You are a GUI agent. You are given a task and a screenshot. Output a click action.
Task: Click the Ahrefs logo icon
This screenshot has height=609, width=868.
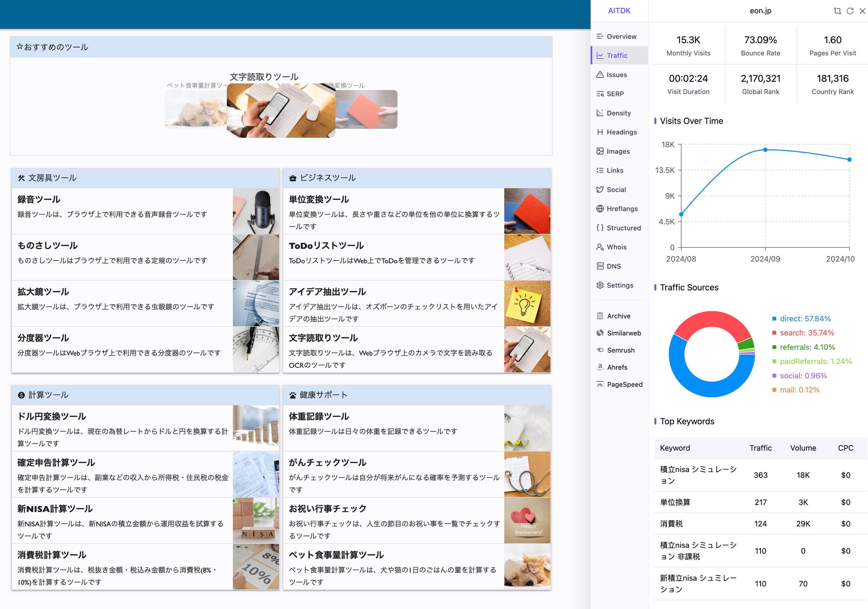click(x=600, y=367)
